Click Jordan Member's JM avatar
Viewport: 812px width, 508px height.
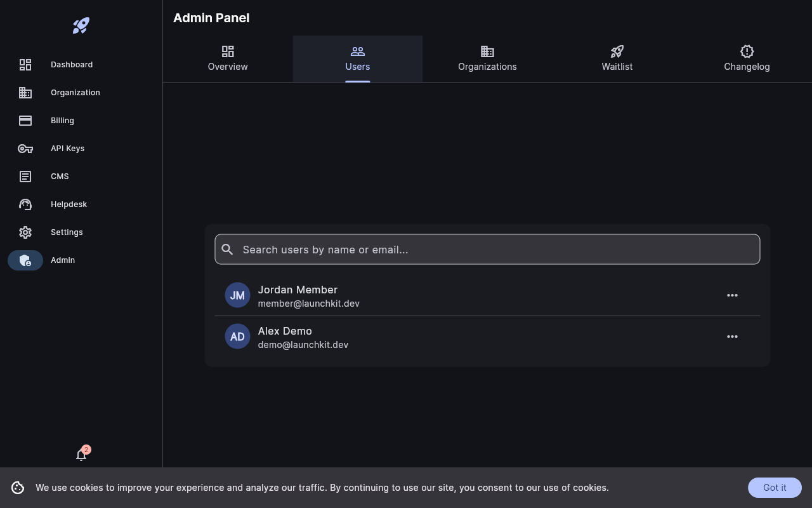[x=237, y=295]
